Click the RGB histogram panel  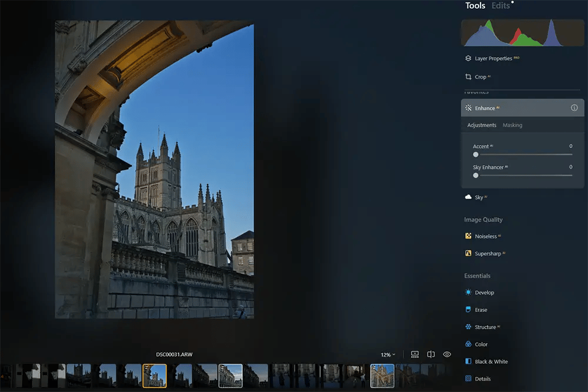pyautogui.click(x=522, y=33)
